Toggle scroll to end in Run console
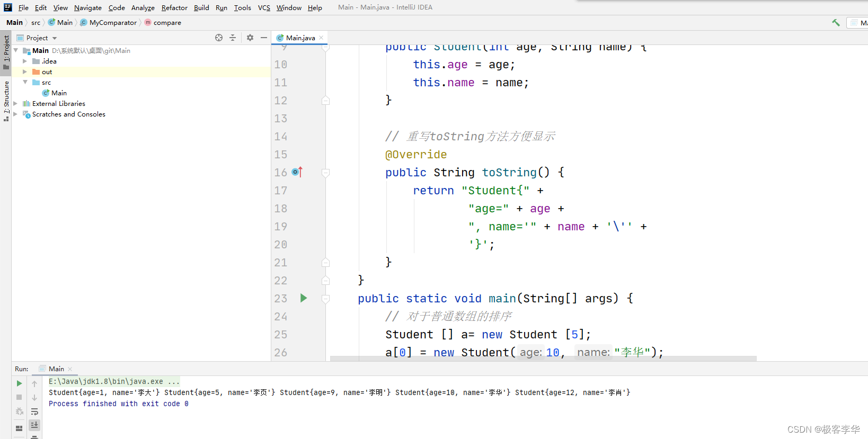Viewport: 868px width, 439px height. click(x=34, y=425)
